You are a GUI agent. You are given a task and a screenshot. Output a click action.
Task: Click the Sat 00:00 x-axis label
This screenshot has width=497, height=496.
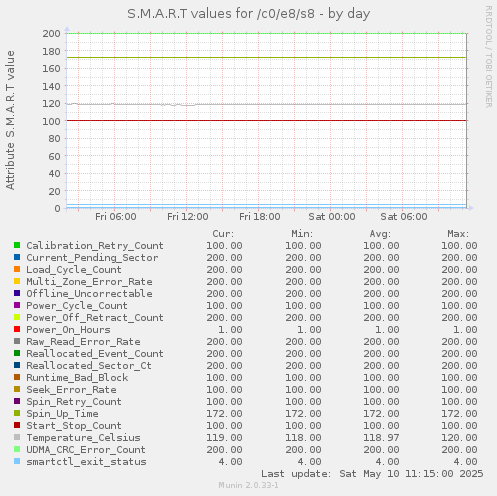click(332, 217)
